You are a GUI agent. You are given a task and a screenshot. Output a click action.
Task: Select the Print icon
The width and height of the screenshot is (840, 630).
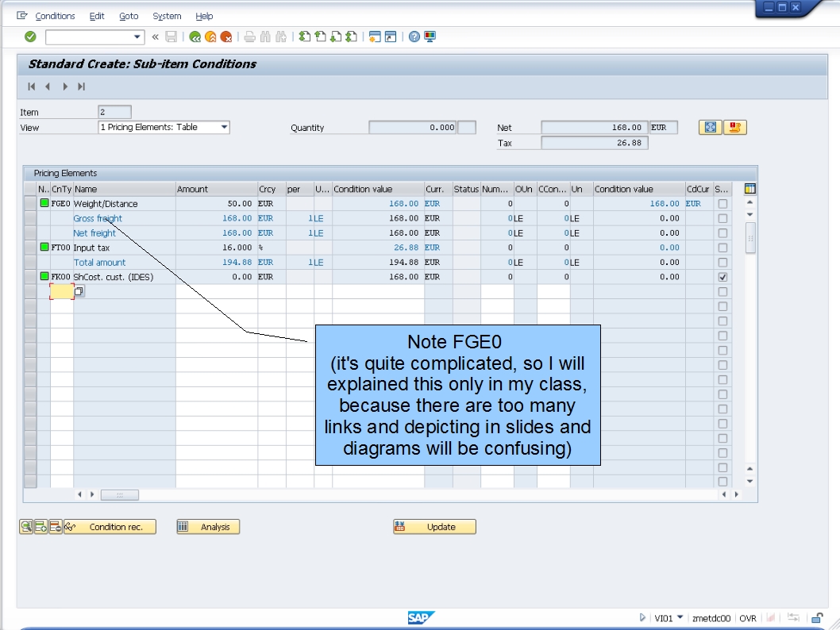coord(249,35)
